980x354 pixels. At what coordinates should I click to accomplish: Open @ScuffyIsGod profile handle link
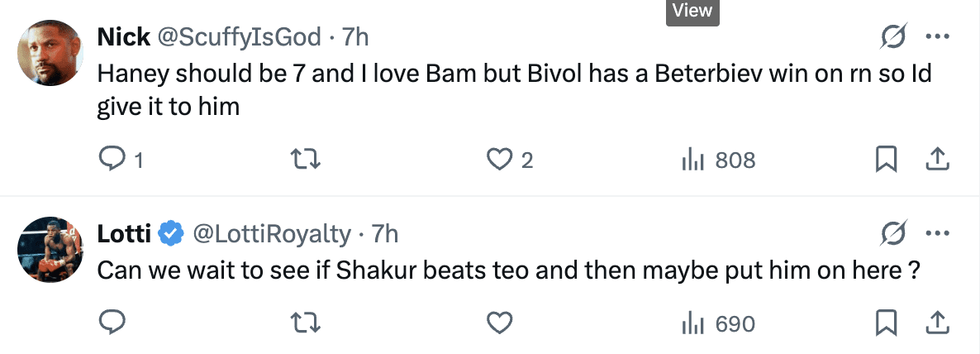tap(238, 36)
